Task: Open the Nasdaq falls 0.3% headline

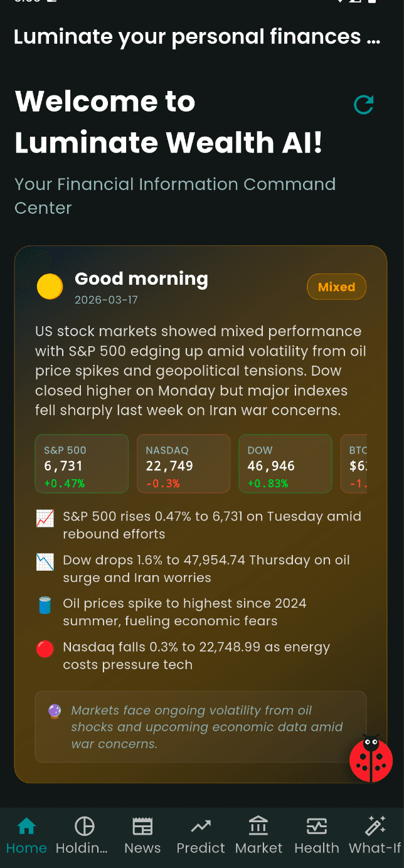Action: (x=196, y=655)
